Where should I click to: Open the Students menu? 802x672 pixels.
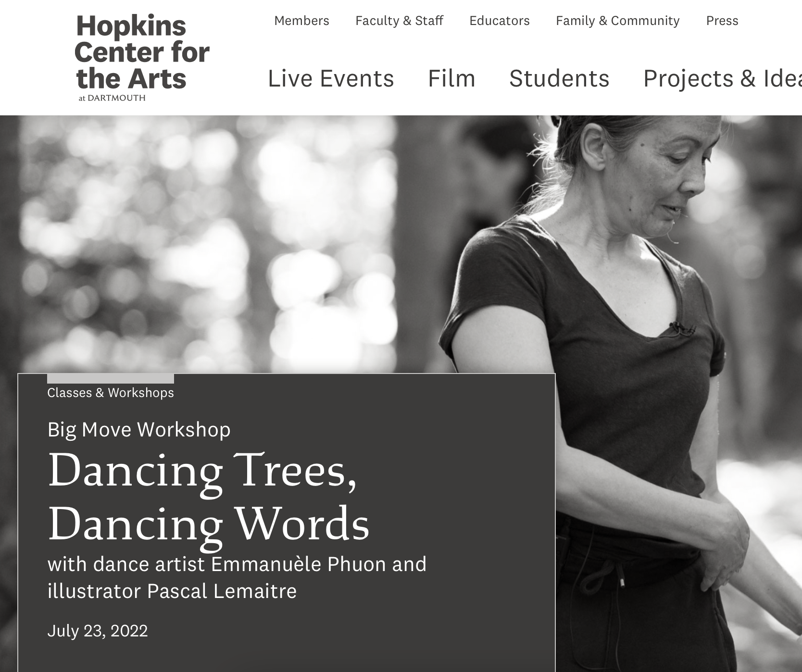(559, 78)
